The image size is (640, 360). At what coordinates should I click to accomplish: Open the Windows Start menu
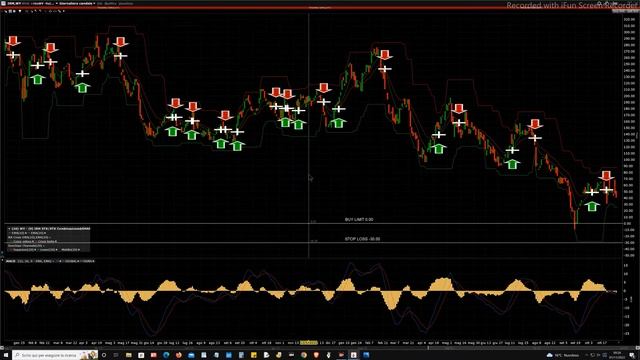(x=6, y=356)
